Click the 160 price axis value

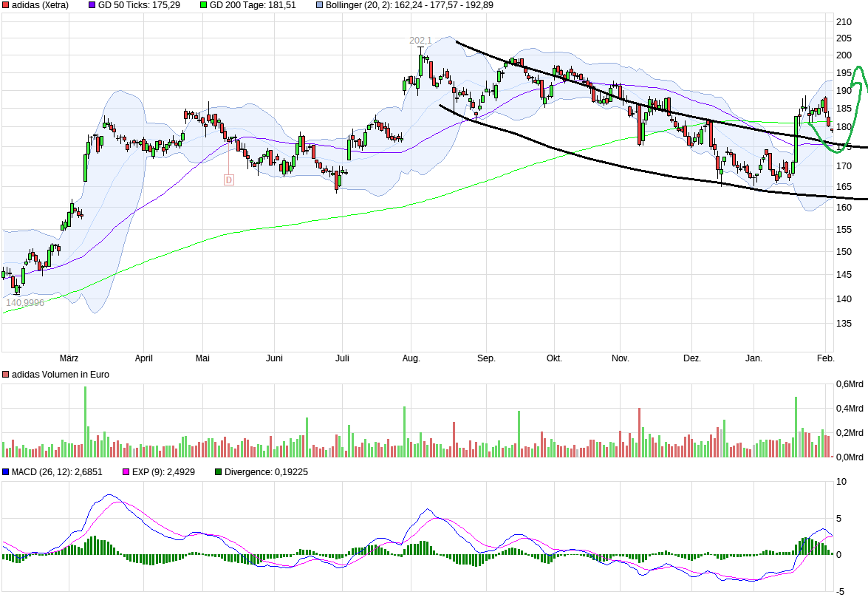click(x=844, y=208)
